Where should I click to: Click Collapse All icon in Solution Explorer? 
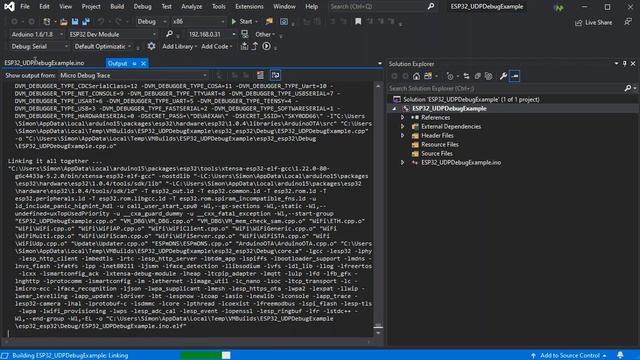(478, 76)
